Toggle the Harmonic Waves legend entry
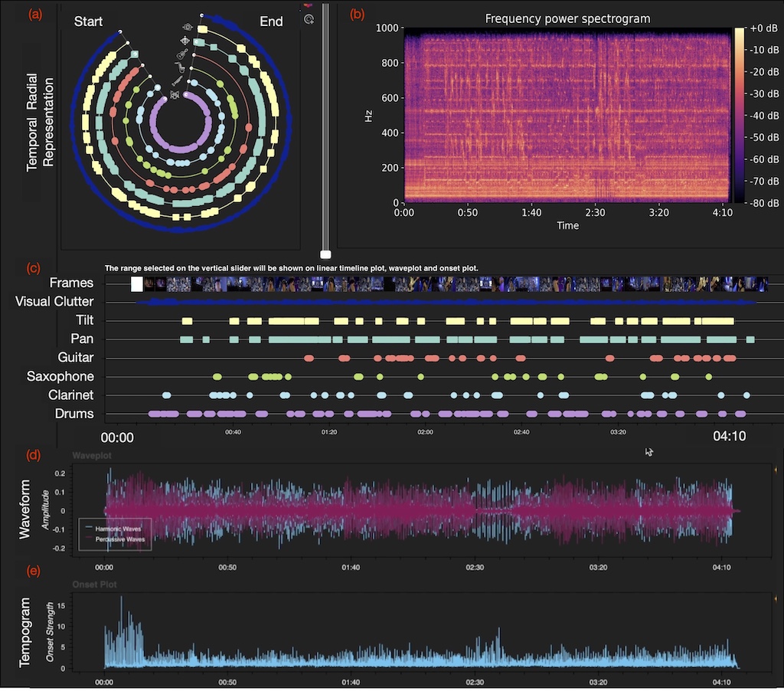 point(113,529)
